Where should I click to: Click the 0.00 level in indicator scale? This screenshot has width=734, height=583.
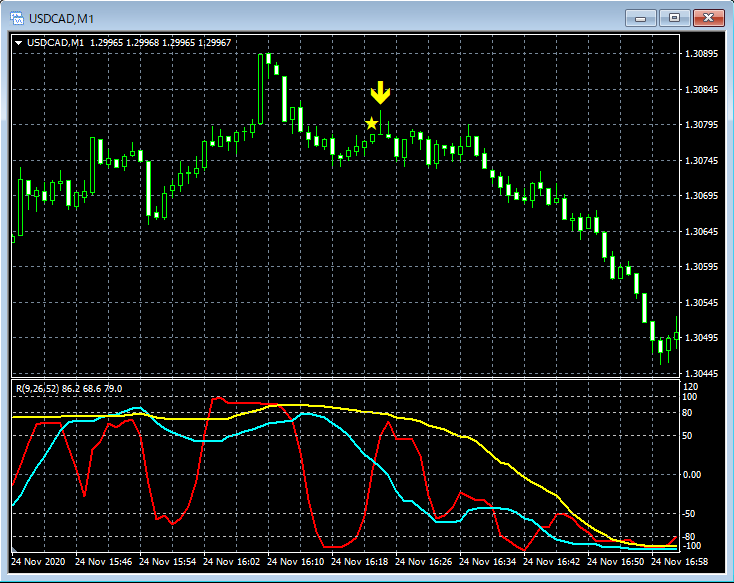click(x=693, y=475)
